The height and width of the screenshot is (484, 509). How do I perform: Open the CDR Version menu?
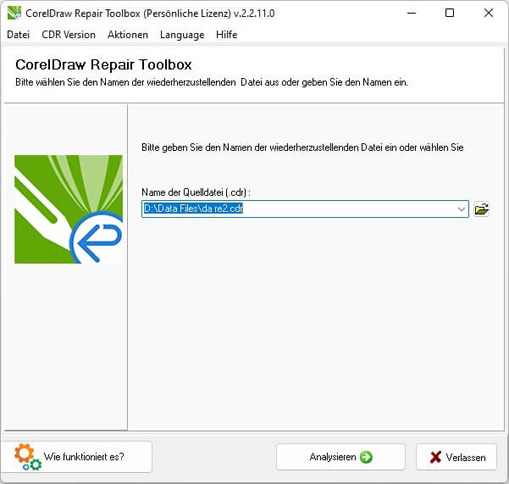click(68, 35)
